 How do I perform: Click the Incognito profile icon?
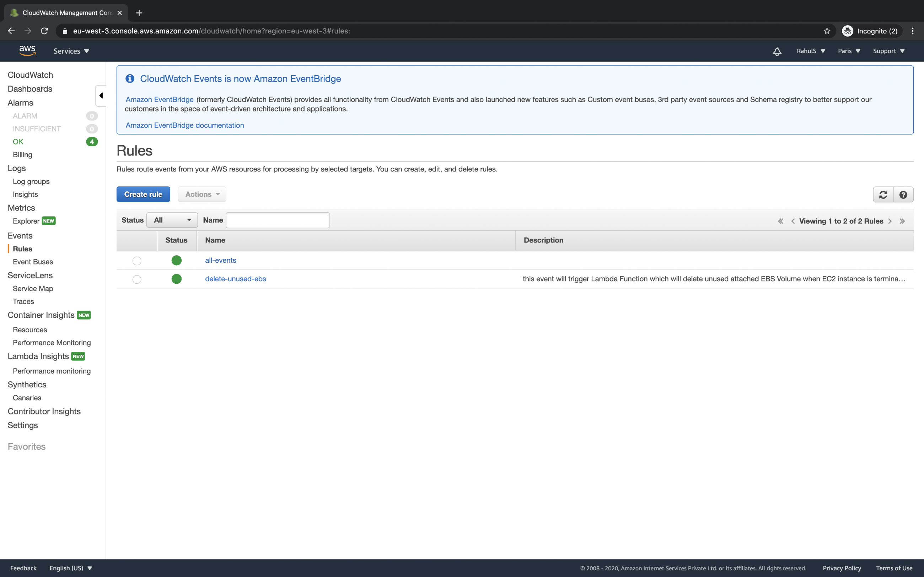(848, 31)
